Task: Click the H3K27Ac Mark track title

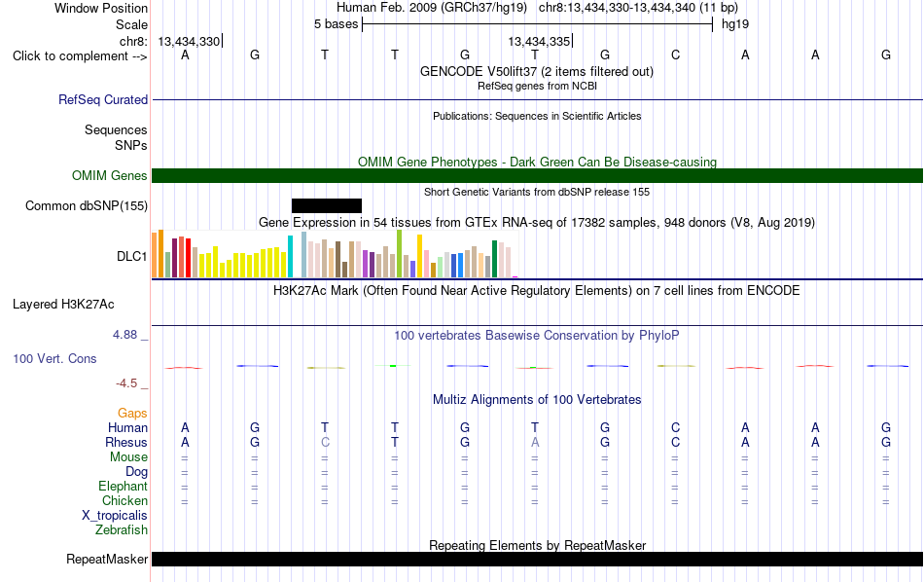Action: (x=537, y=291)
